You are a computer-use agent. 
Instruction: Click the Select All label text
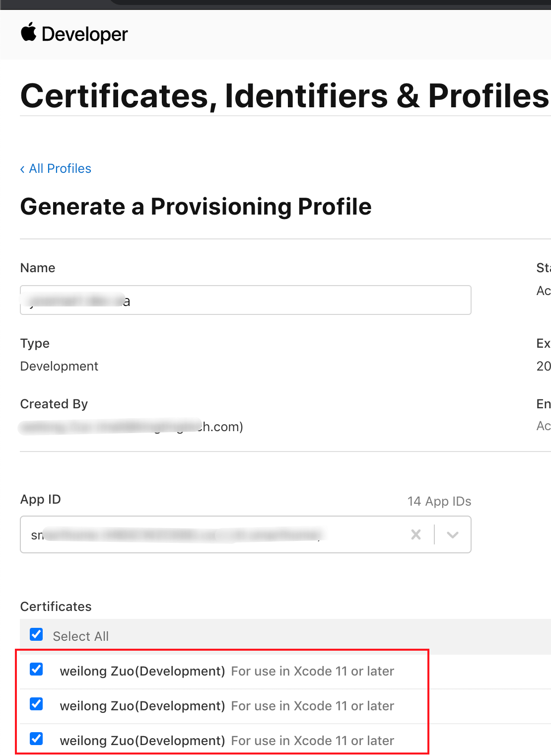(80, 636)
